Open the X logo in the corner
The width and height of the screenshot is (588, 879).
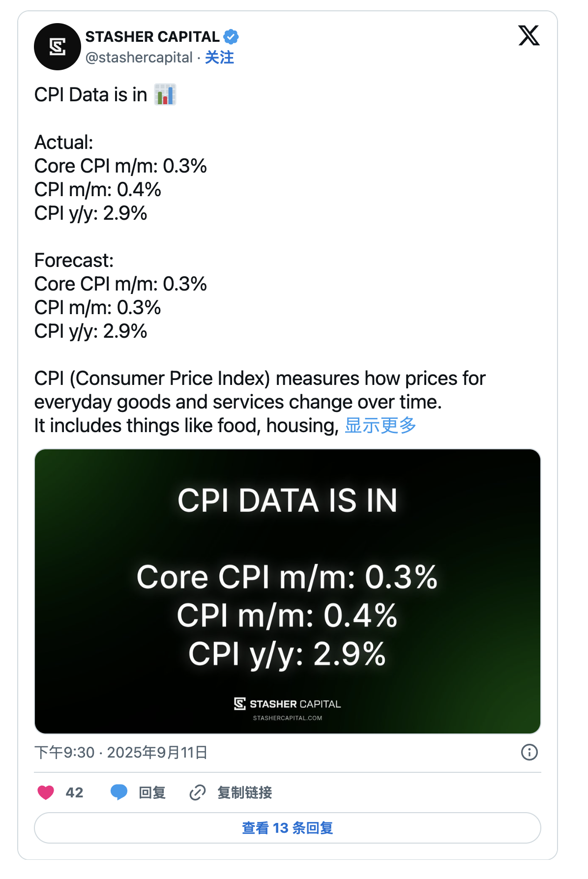pos(529,35)
